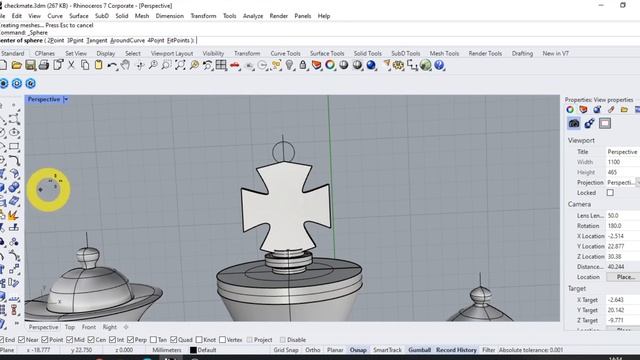640x360 pixels.
Task: Click the explode tool icon in the left sidebar
Action: pos(13,215)
